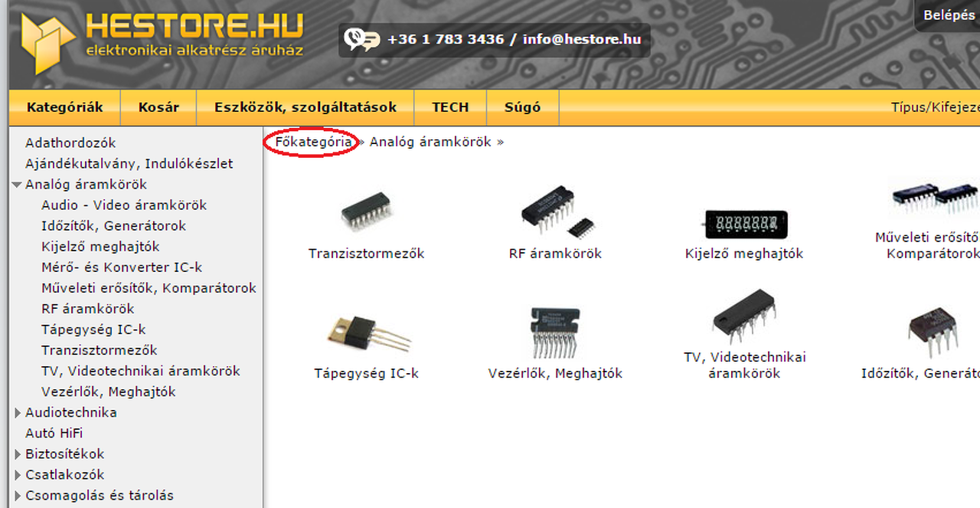Click the phone chat bubble icon
This screenshot has width=980, height=508.
[361, 39]
